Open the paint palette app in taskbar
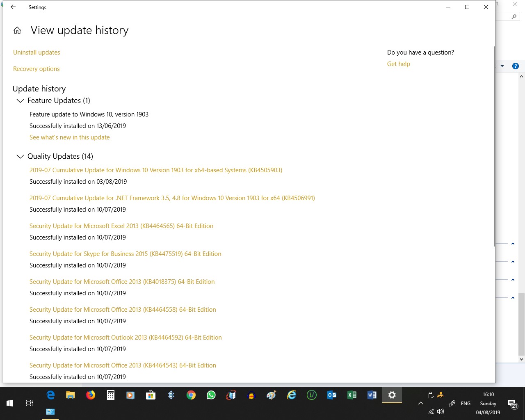This screenshot has height=420, width=525. pyautogui.click(x=272, y=395)
